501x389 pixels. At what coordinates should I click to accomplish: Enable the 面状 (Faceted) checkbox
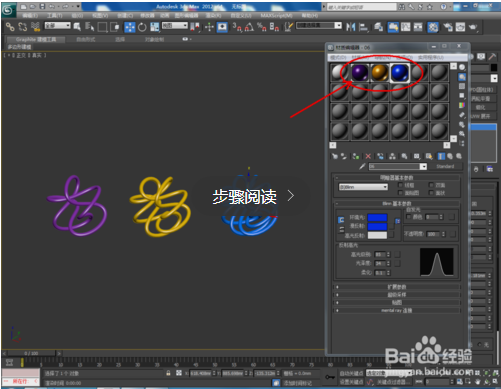[x=431, y=193]
